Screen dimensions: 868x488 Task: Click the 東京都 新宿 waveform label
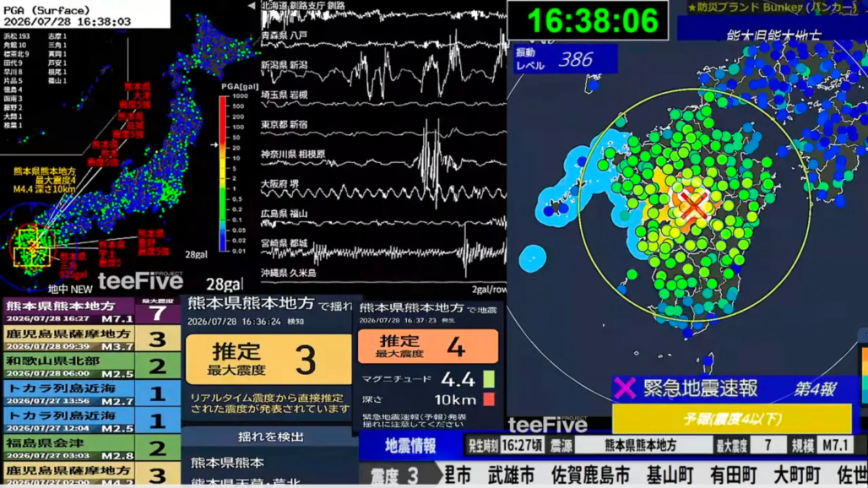[285, 126]
